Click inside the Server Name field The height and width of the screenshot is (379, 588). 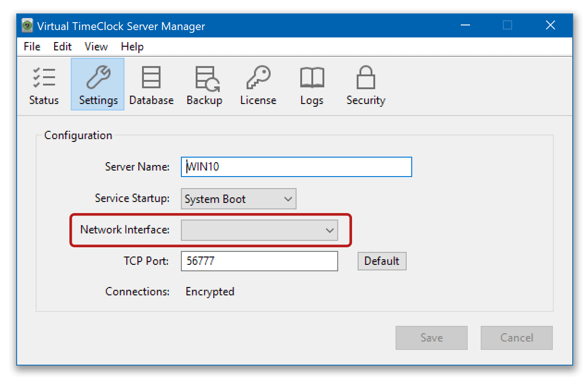tap(296, 167)
